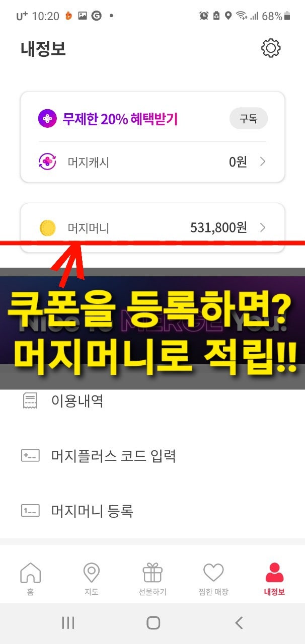Expand 머지캐시 0원 chevron
The width and height of the screenshot is (305, 644).
tap(263, 162)
